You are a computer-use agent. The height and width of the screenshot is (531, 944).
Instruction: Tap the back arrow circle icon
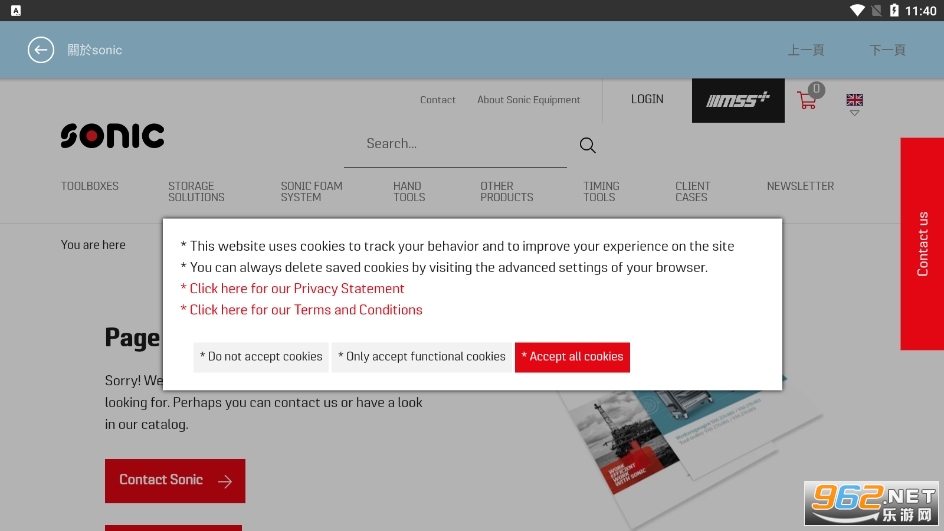[41, 50]
